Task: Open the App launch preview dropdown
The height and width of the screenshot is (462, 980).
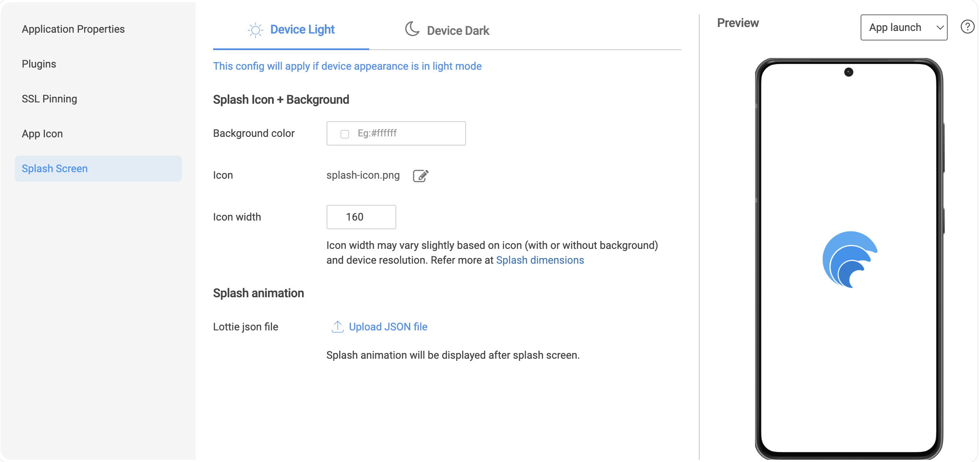Action: coord(904,27)
